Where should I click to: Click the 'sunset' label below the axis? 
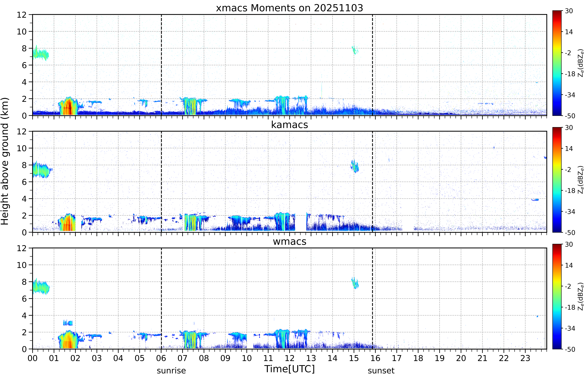click(381, 371)
